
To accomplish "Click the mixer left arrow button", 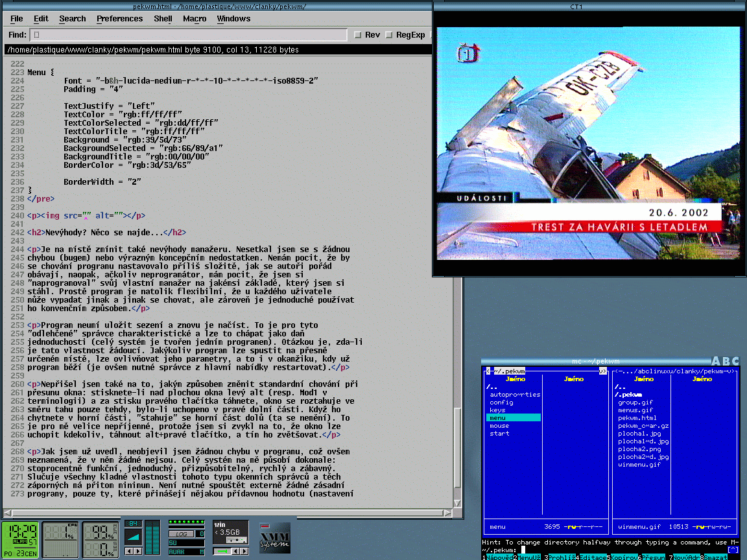I will point(129,551).
